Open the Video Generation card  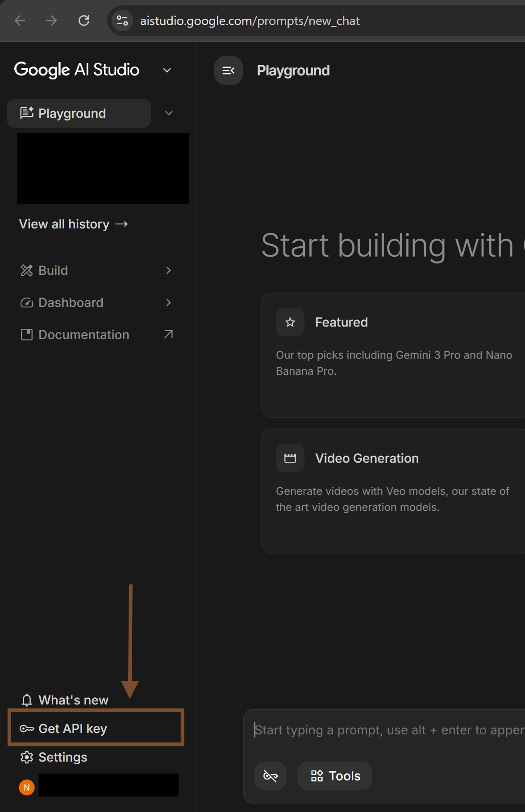pyautogui.click(x=393, y=491)
